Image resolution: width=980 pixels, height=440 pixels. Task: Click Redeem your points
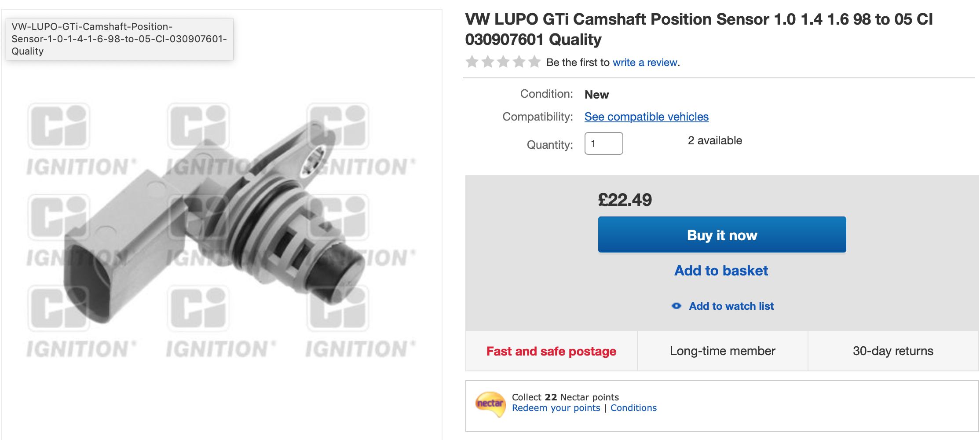point(556,408)
